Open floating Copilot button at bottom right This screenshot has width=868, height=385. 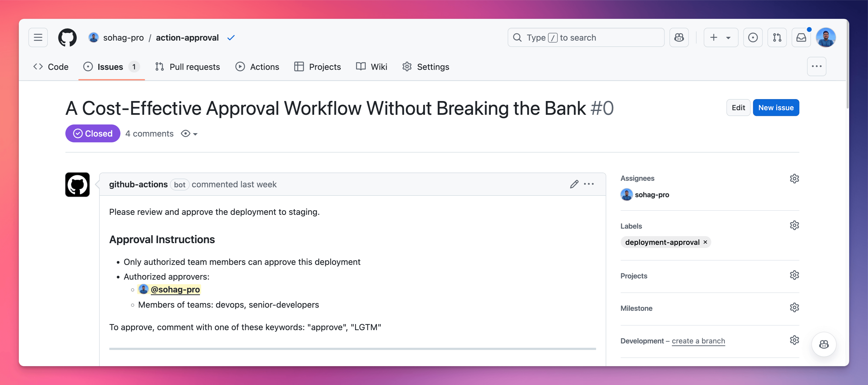pyautogui.click(x=824, y=344)
